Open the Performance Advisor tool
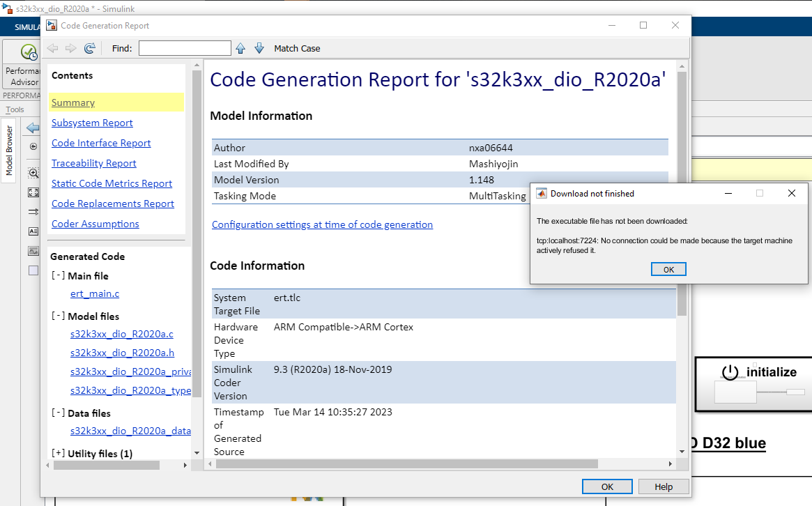 coord(23,66)
